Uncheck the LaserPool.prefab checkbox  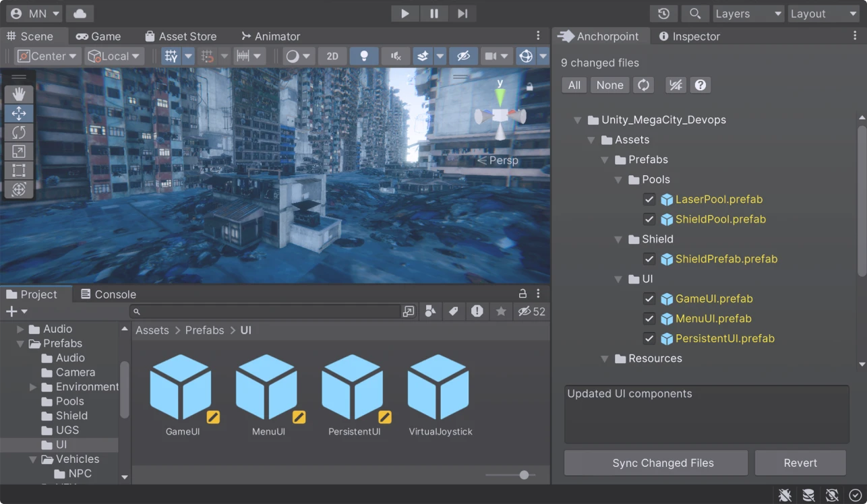pyautogui.click(x=649, y=199)
